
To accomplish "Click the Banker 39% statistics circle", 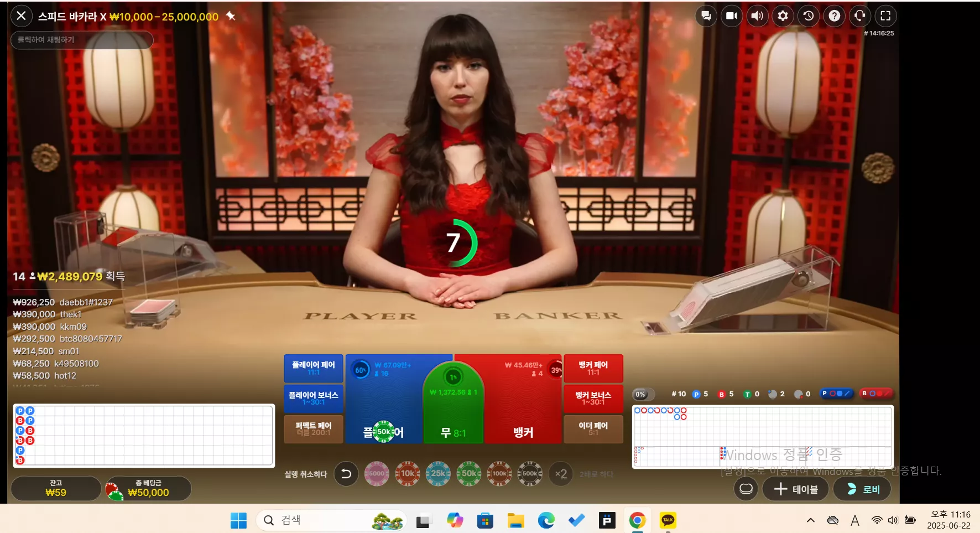I will point(555,370).
